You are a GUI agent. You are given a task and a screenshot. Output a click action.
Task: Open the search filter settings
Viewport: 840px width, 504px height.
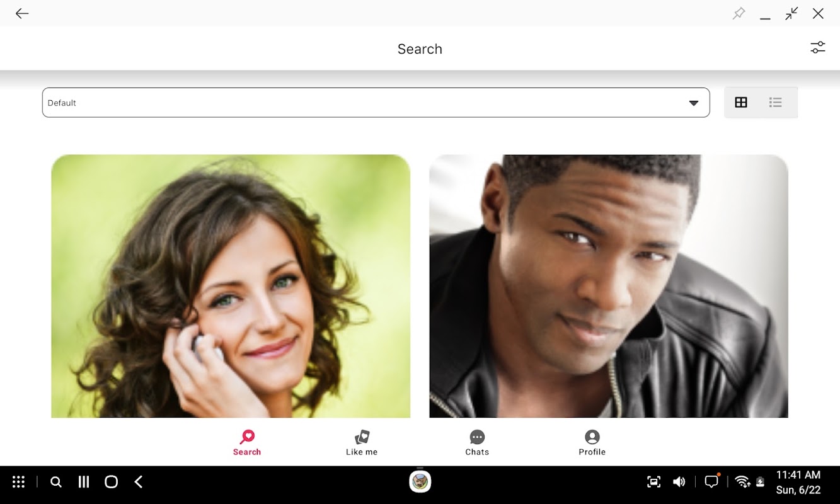coord(817,47)
